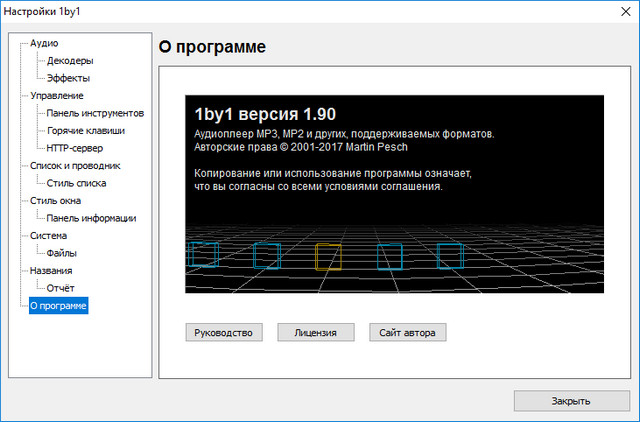Image resolution: width=640 pixels, height=422 pixels.
Task: Click the О программе heading
Action: click(212, 47)
